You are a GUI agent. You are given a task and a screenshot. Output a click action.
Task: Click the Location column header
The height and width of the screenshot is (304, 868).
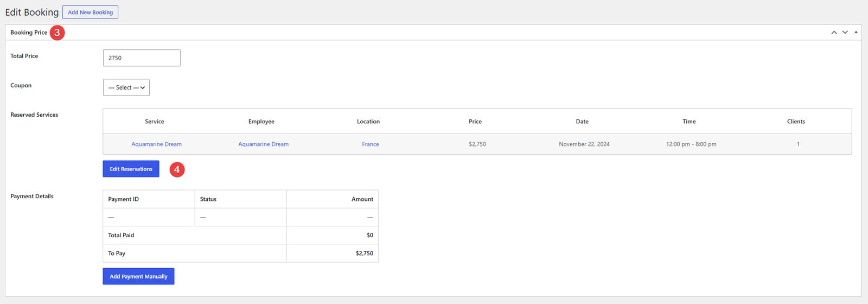[368, 122]
